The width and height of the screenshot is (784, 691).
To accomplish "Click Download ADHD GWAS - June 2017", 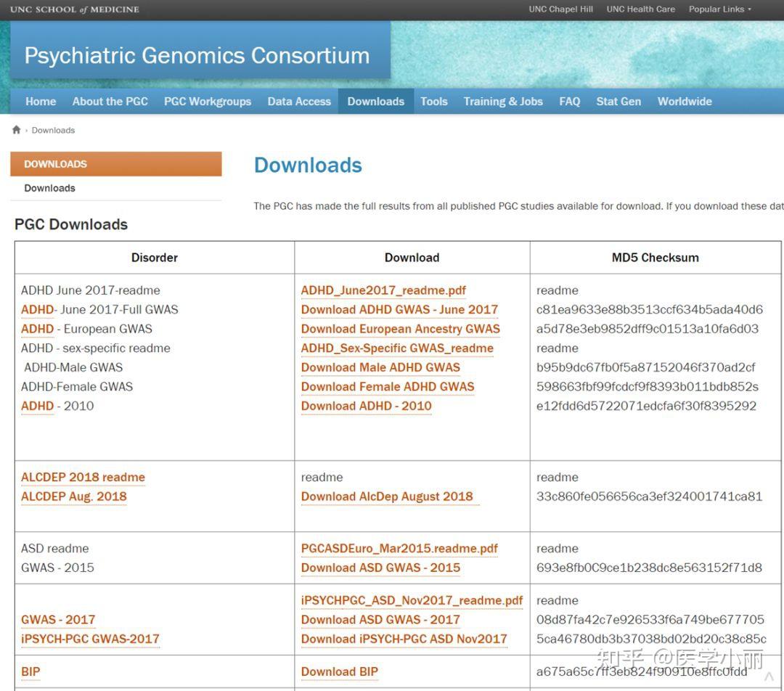I will 399,309.
